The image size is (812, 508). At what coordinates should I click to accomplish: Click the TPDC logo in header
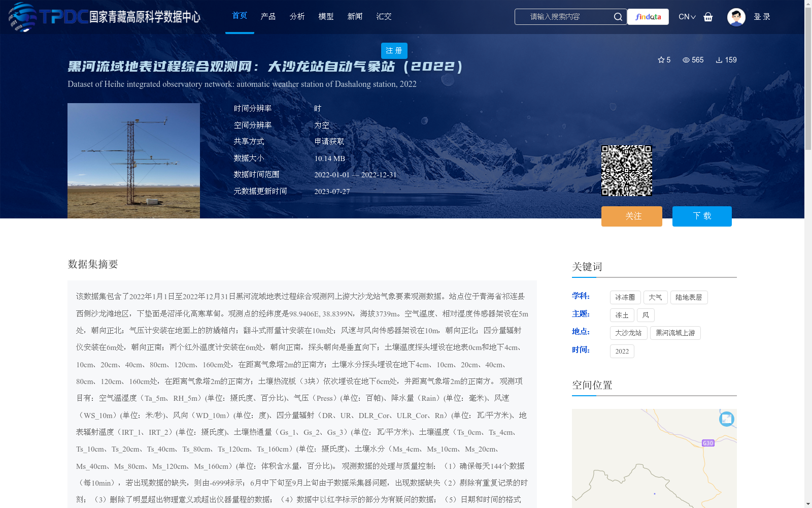[105, 17]
